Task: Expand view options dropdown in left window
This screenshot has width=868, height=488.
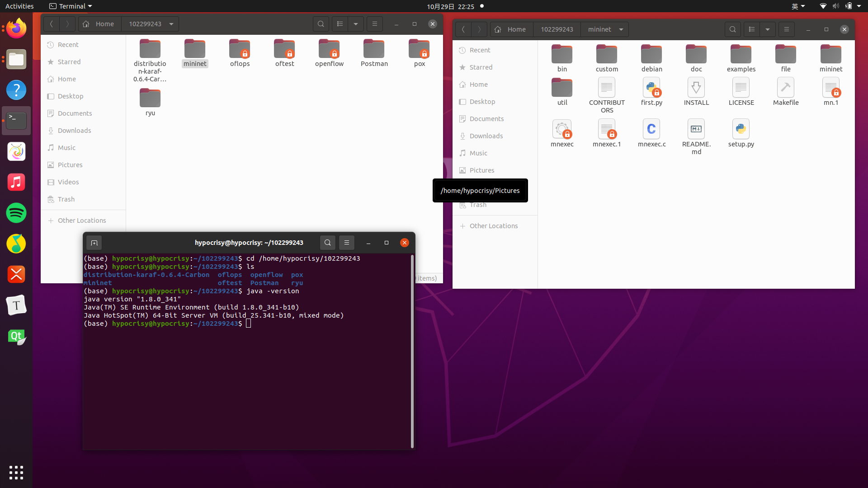Action: pyautogui.click(x=356, y=24)
